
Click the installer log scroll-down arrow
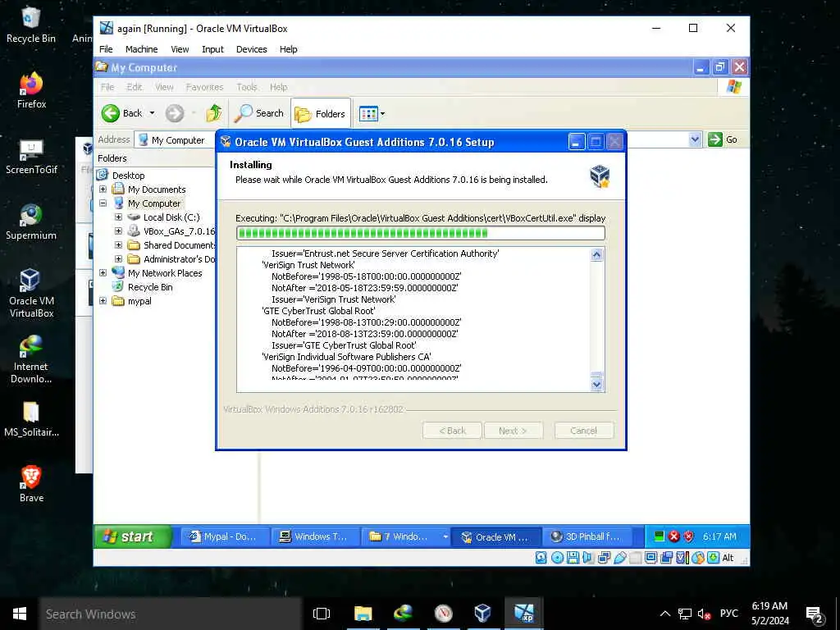(596, 384)
